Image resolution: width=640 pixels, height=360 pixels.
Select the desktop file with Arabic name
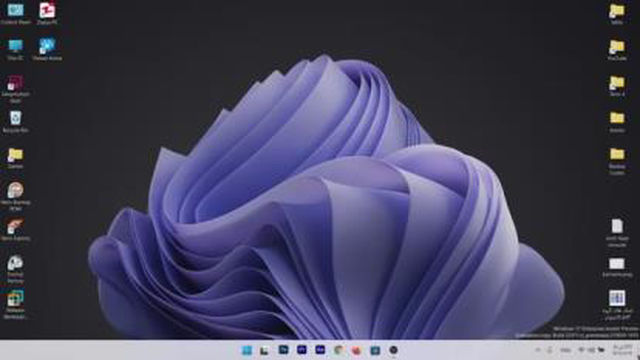pyautogui.click(x=617, y=305)
